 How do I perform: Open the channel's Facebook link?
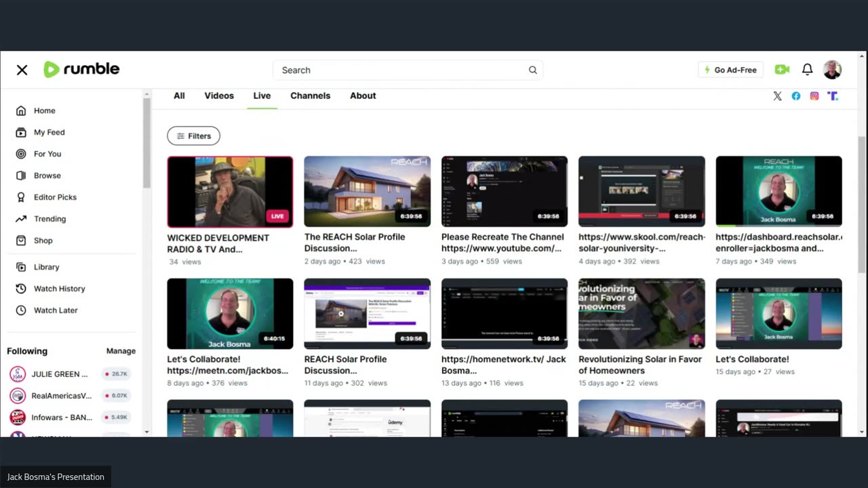[796, 96]
